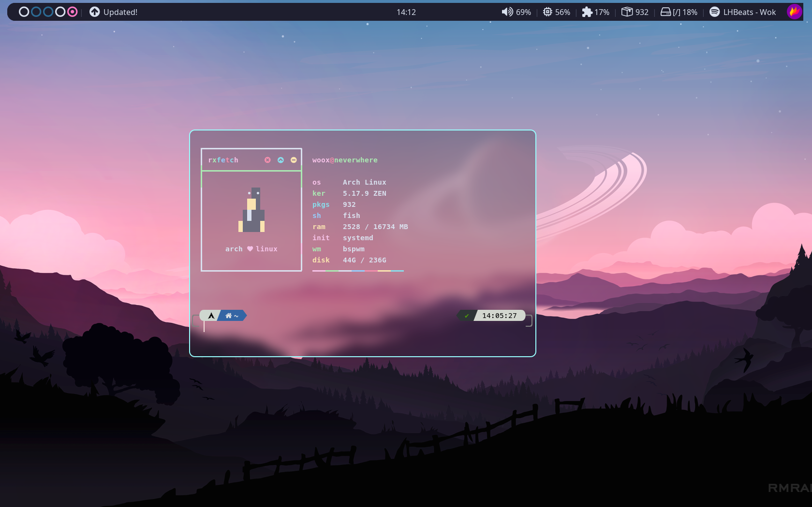Switch to the third workspace circle
The image size is (812, 507).
coord(48,12)
